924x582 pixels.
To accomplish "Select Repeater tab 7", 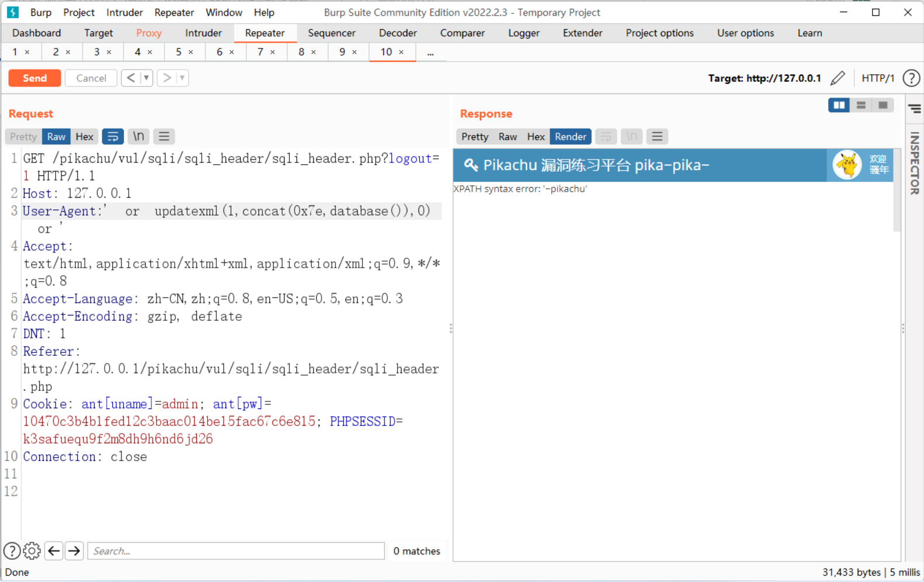I will (260, 52).
